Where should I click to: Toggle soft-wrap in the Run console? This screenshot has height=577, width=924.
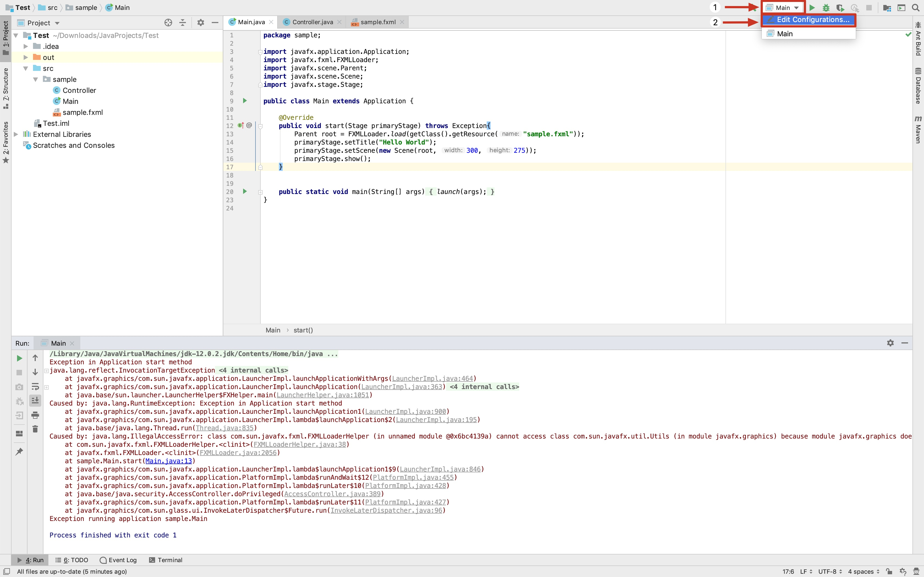[x=35, y=387]
